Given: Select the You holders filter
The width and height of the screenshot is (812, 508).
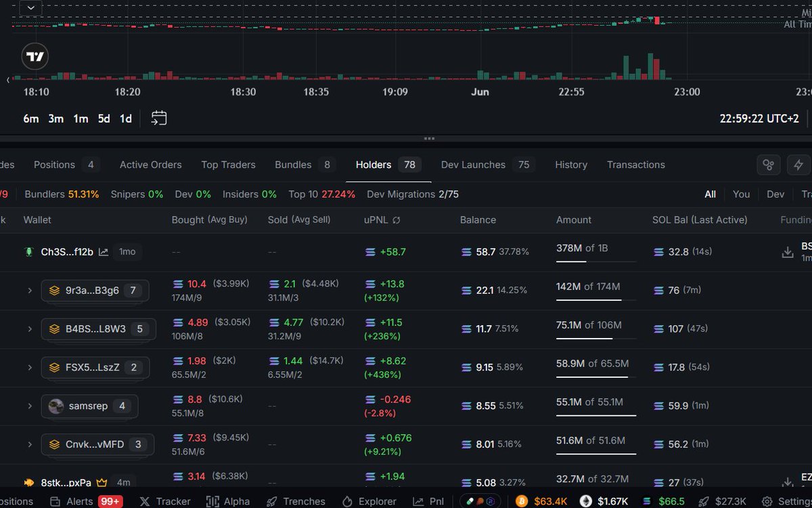Looking at the screenshot, I should point(742,194).
